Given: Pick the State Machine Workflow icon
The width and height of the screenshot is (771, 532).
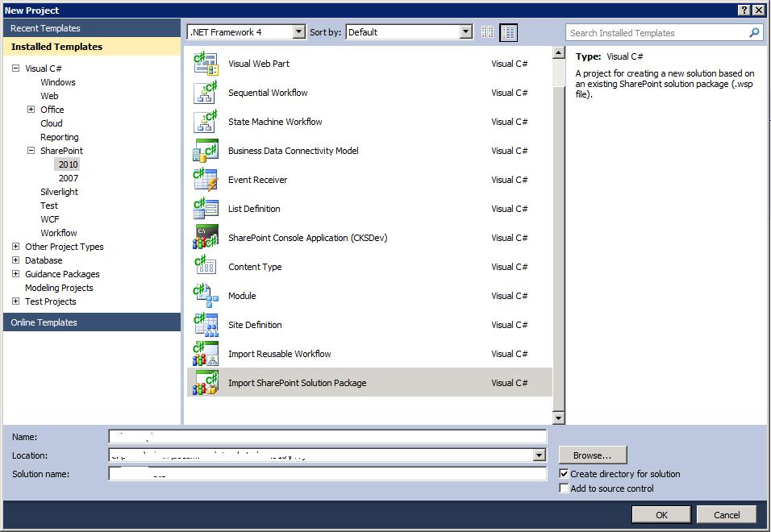Looking at the screenshot, I should point(206,122).
